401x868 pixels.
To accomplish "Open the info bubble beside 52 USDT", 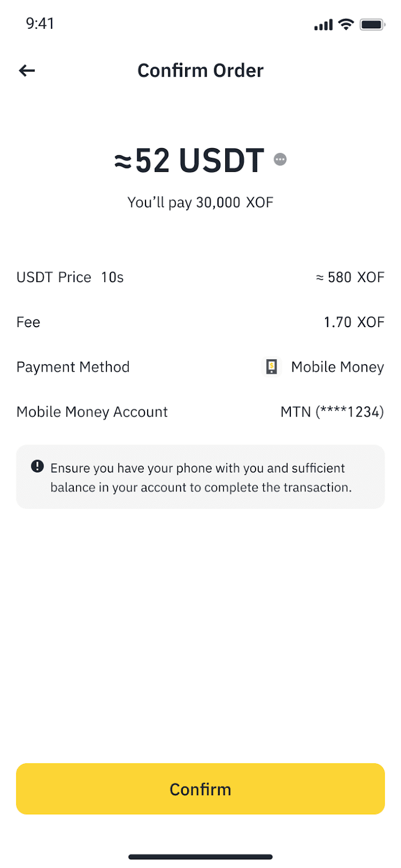I will click(x=280, y=159).
